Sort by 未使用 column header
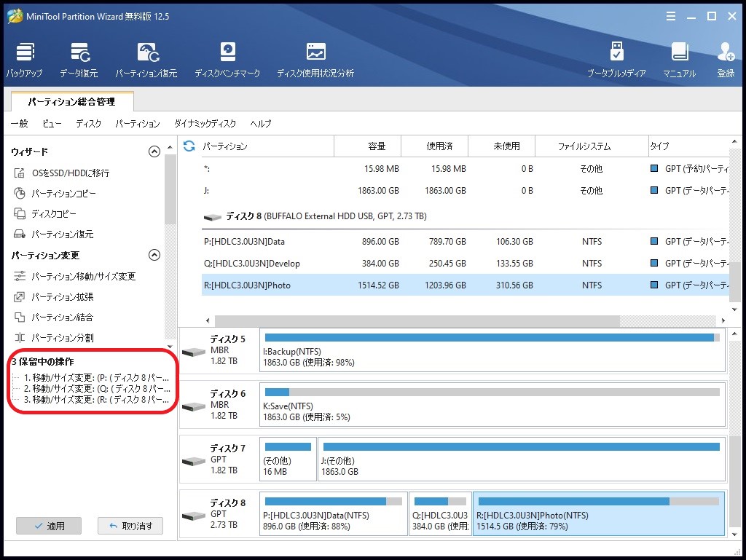The image size is (746, 560). pos(502,146)
